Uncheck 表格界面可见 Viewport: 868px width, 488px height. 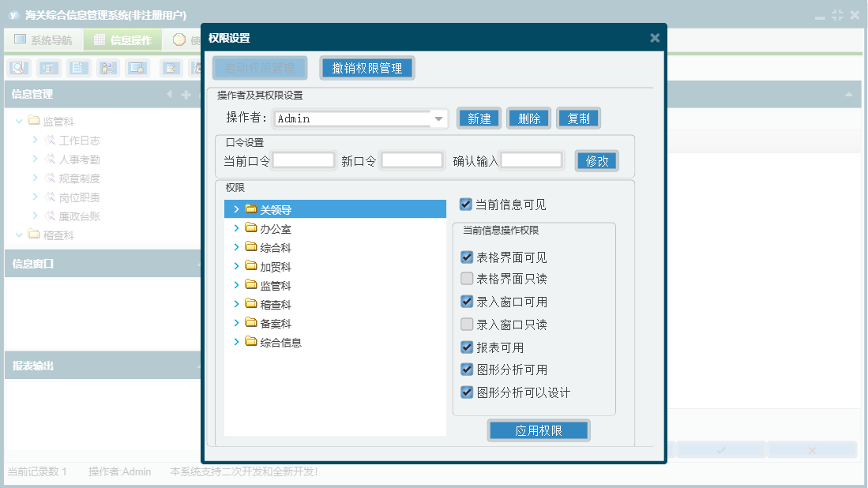pos(467,257)
